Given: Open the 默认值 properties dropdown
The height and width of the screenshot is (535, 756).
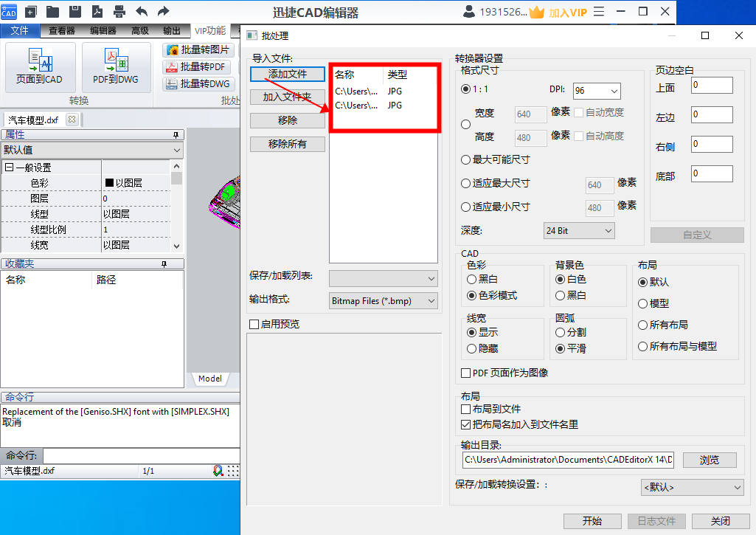Looking at the screenshot, I should (x=92, y=150).
